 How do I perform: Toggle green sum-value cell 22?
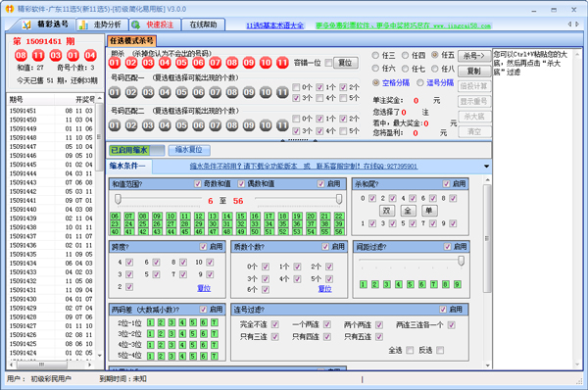pos(339,216)
